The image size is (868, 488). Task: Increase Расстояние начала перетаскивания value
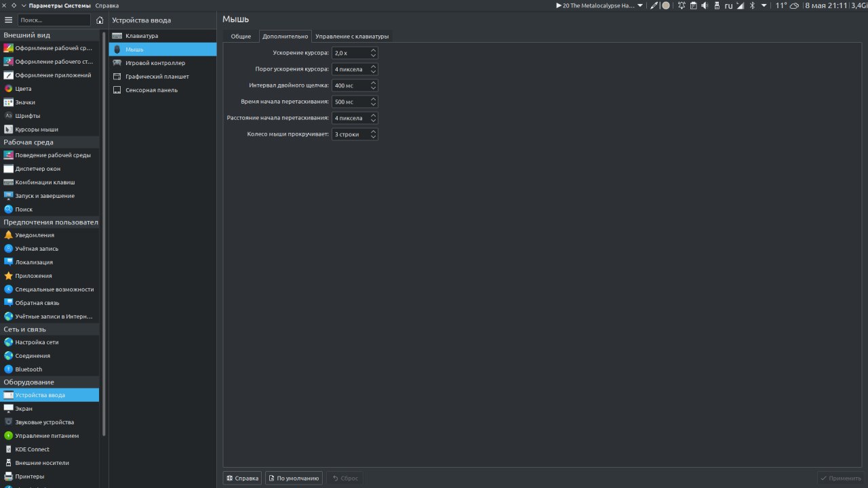(x=373, y=115)
